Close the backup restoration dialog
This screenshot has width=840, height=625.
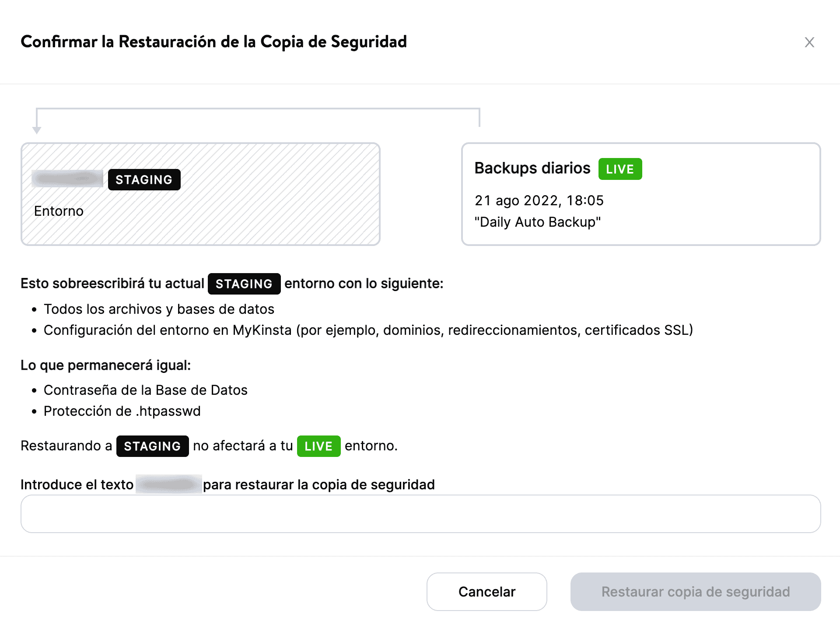pos(810,42)
